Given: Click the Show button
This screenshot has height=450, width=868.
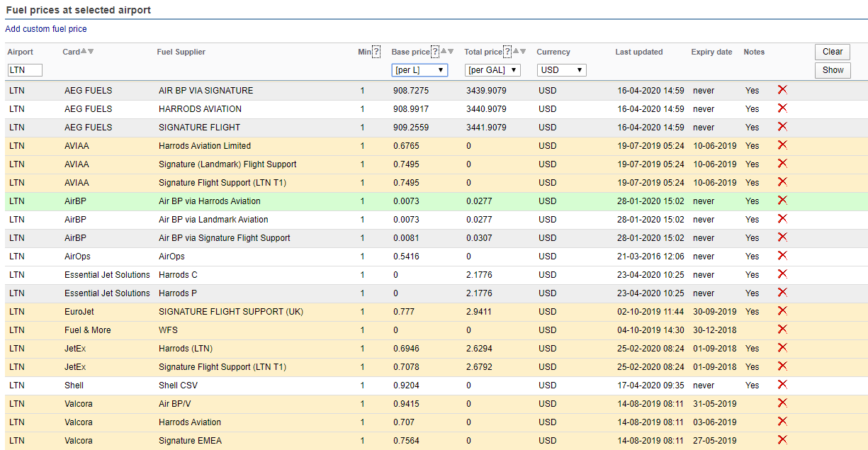Looking at the screenshot, I should click(833, 70).
